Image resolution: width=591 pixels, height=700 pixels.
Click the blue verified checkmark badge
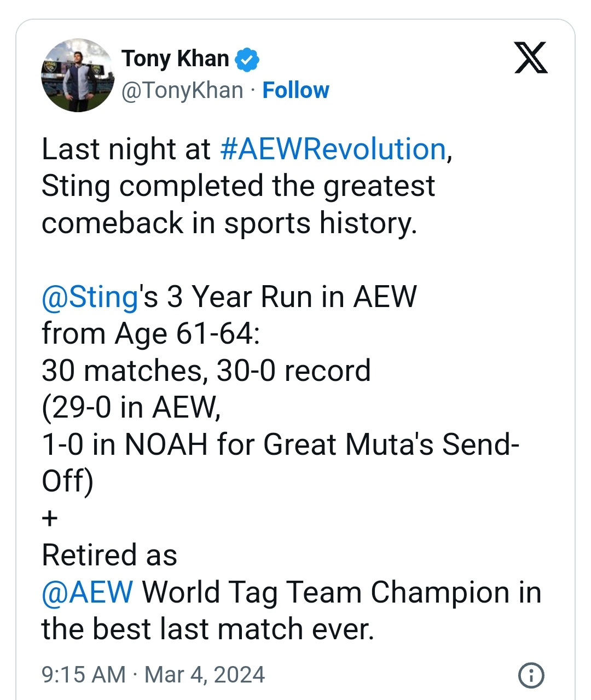pyautogui.click(x=247, y=59)
